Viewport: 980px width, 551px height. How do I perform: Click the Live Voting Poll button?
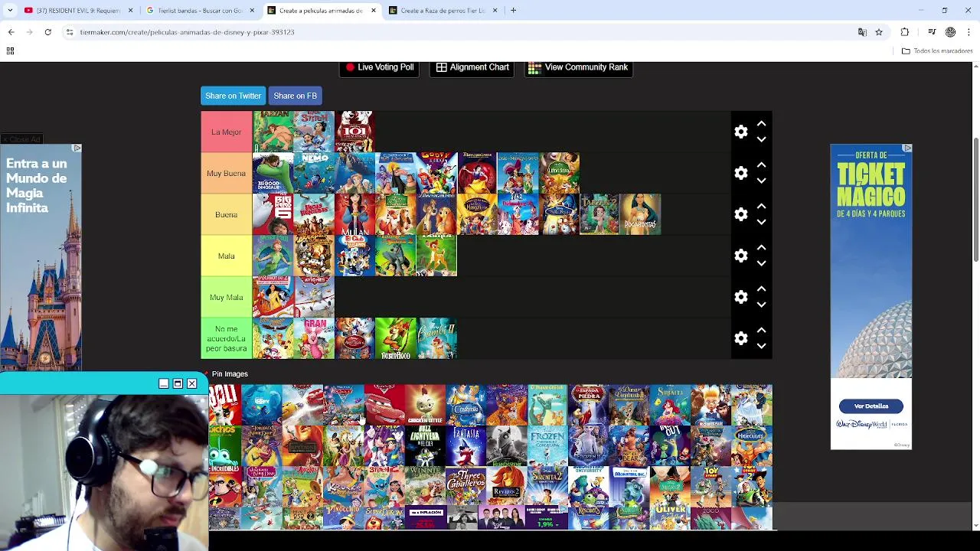380,67
